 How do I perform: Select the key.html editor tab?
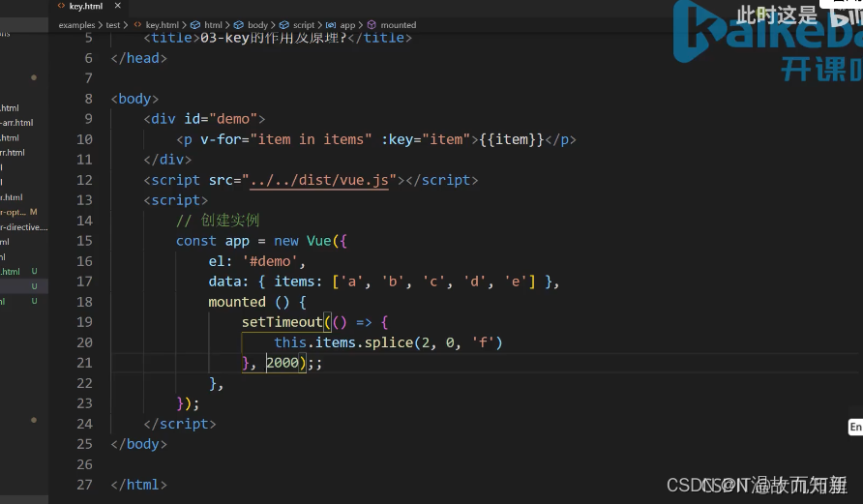[89, 6]
